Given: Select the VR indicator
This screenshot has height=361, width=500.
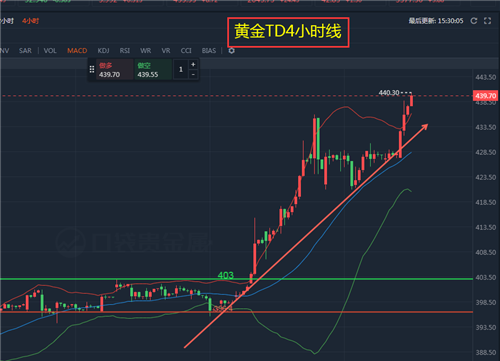Looking at the screenshot, I should pos(166,51).
